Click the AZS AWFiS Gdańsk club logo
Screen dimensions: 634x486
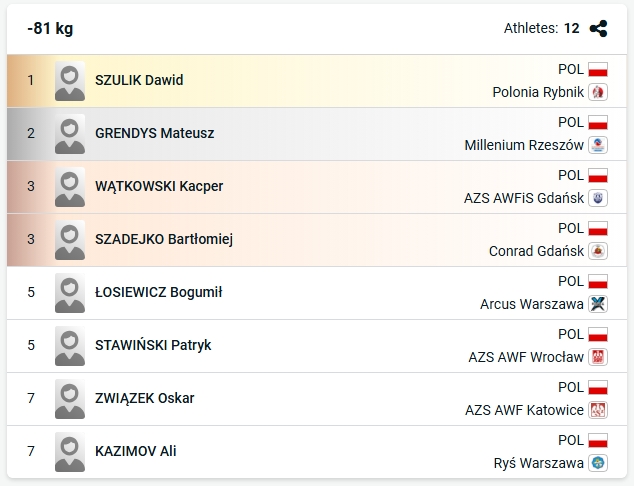(598, 198)
